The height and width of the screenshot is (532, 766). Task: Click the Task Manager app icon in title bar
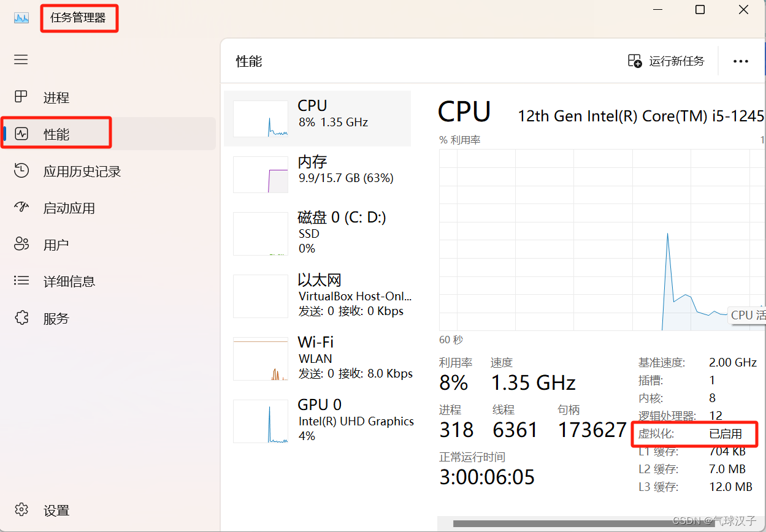click(x=21, y=18)
